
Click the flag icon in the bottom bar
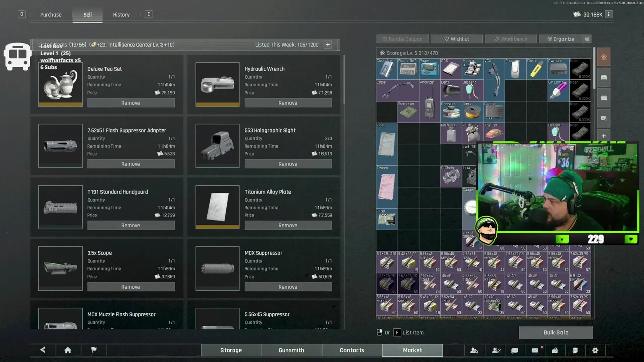pos(93,350)
